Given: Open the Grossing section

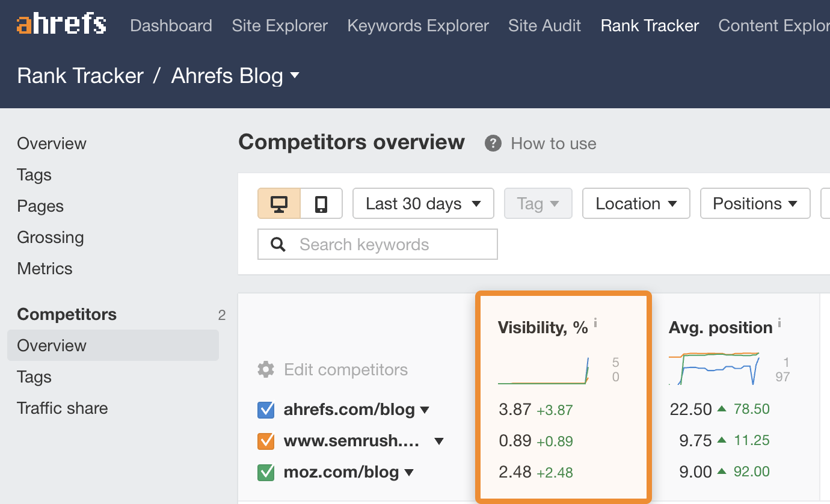Looking at the screenshot, I should point(50,237).
